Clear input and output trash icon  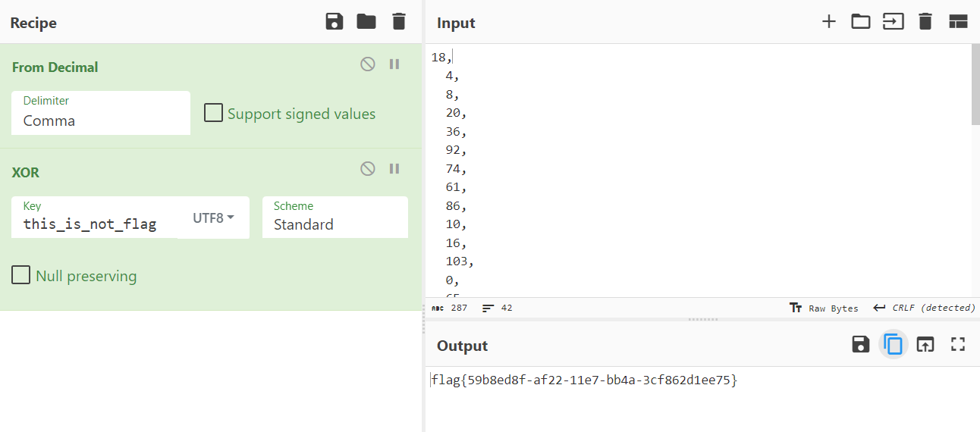[925, 22]
